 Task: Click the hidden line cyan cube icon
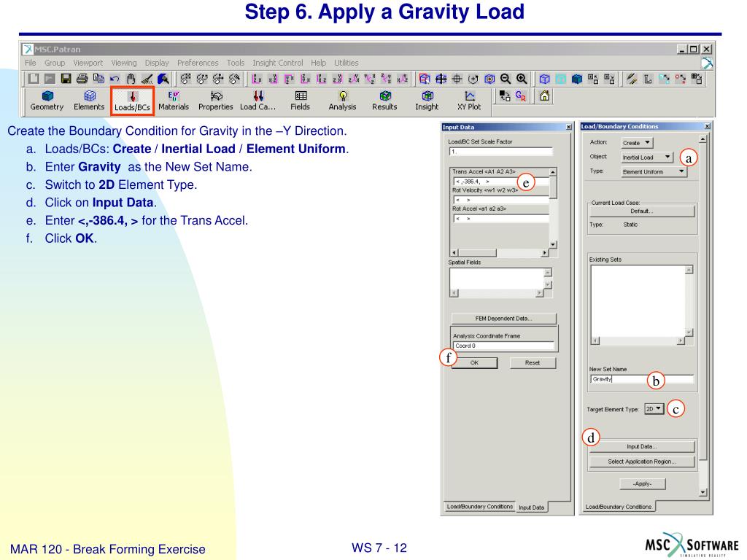pos(561,79)
